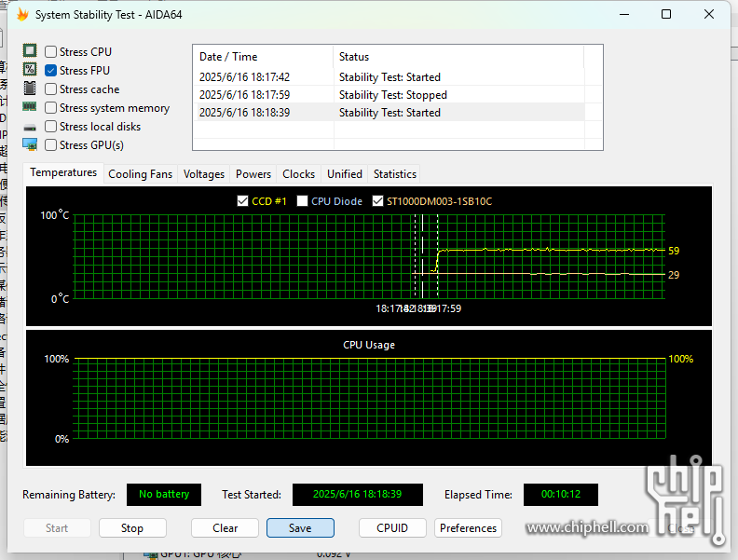
Task: Select the 18:18:39 Stability Test: Started log row
Action: point(389,113)
